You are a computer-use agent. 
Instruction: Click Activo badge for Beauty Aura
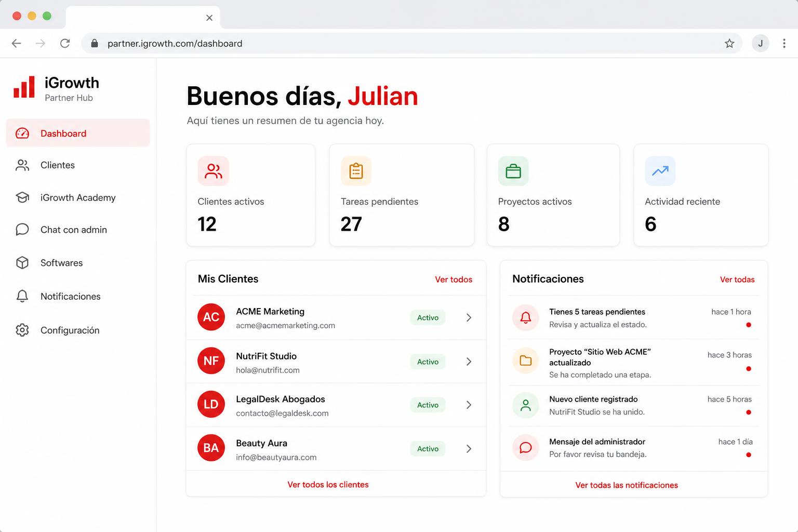tap(428, 449)
